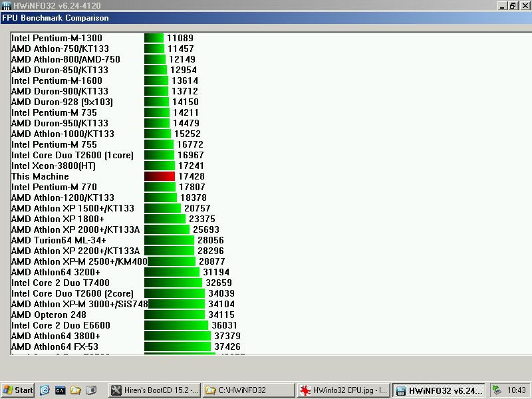
Task: Open the command prompt quick launch icon
Action: click(x=60, y=390)
